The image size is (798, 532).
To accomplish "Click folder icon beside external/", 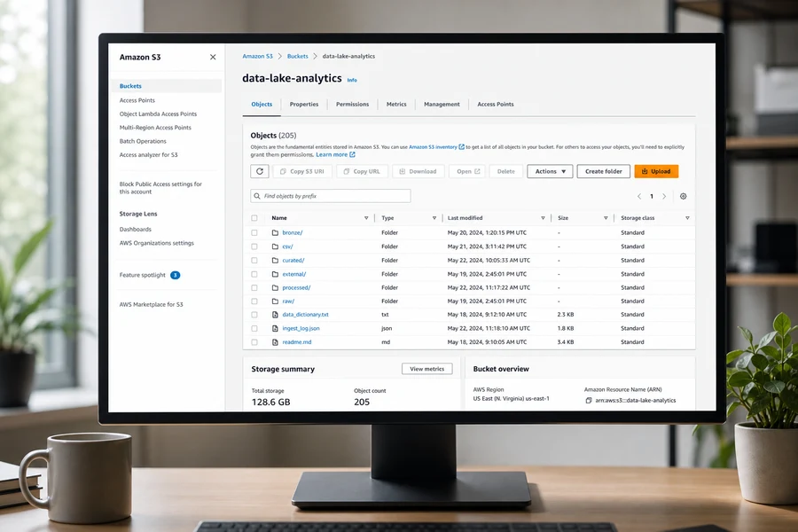I will (x=275, y=274).
